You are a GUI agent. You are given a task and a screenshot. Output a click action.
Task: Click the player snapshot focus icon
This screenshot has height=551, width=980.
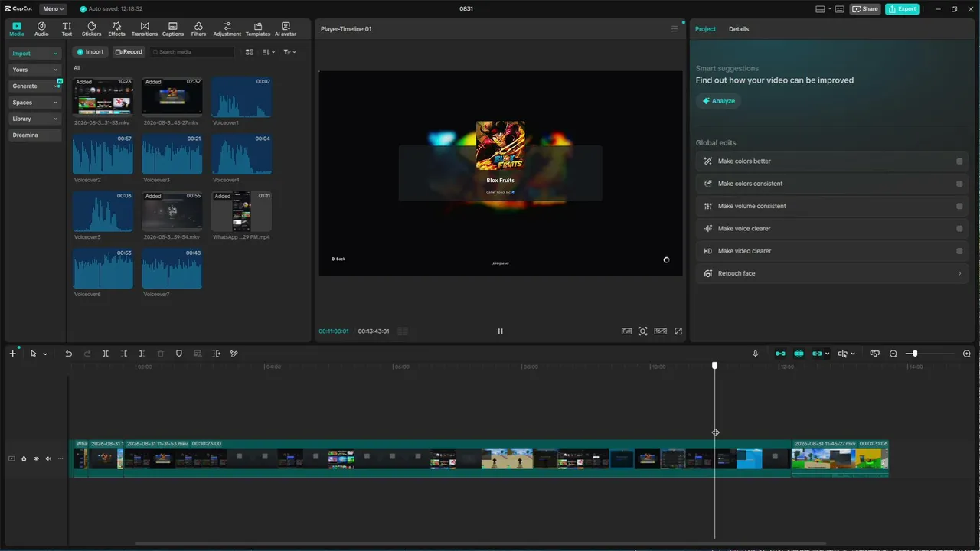[643, 331]
